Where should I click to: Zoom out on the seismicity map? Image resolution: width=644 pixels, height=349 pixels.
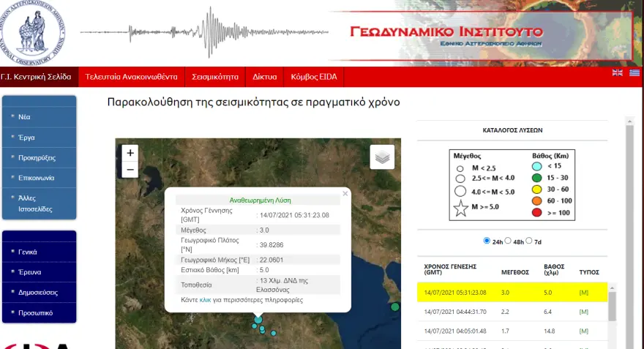[x=130, y=170]
